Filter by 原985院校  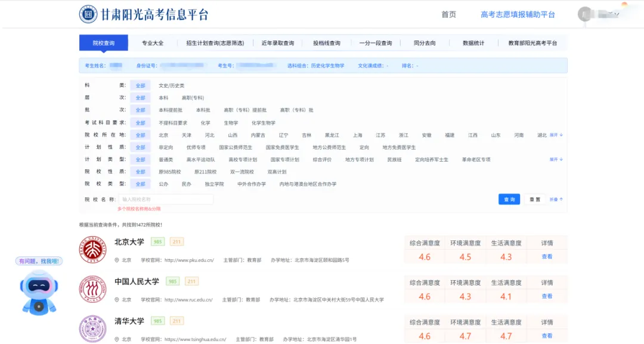(x=169, y=172)
